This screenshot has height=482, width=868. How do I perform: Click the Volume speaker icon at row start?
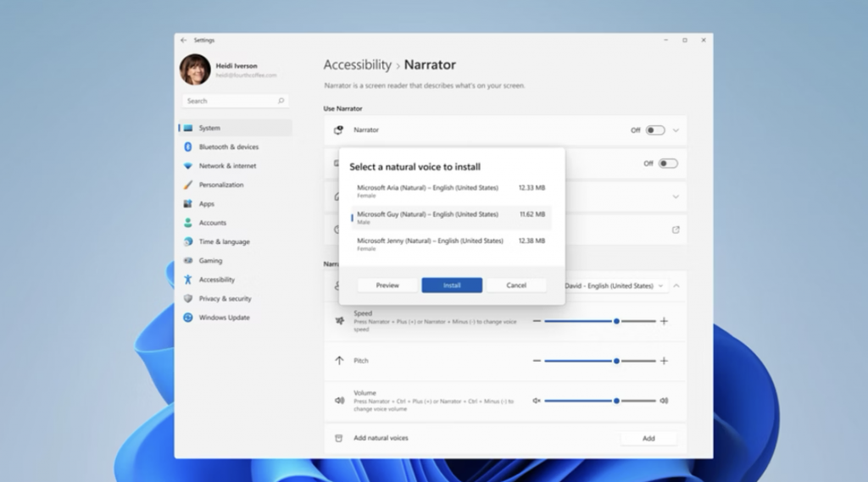click(339, 401)
